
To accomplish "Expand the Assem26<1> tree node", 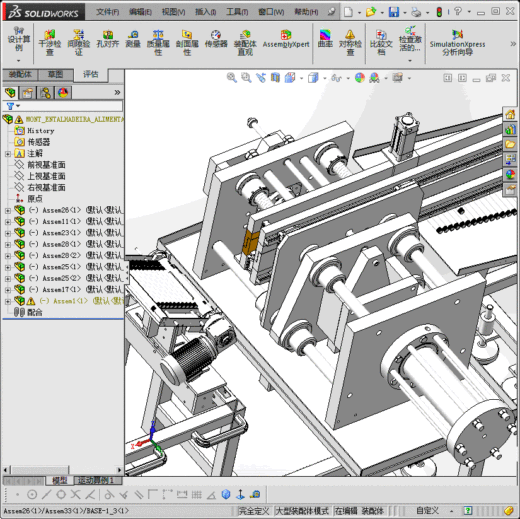I will 8,210.
